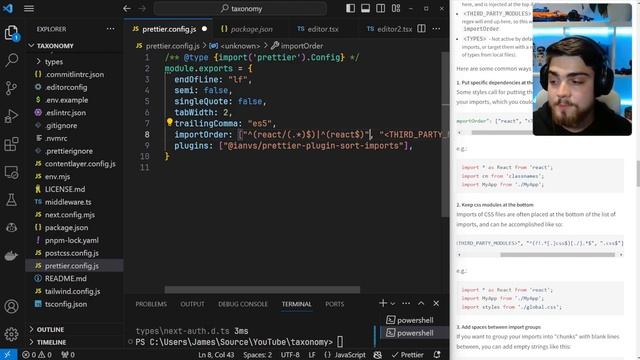Toggle the bottom panel layout icon
The height and width of the screenshot is (360, 640).
coord(365,9)
